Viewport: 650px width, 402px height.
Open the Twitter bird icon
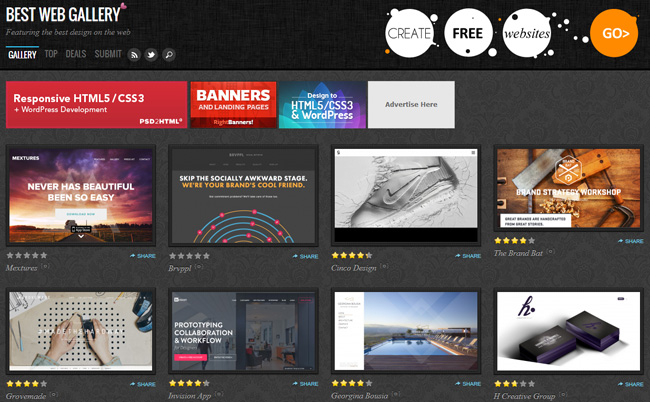coord(151,55)
